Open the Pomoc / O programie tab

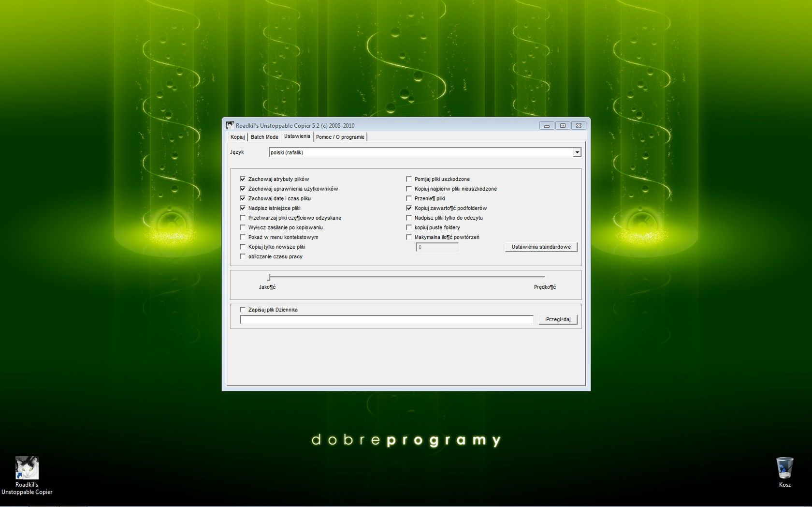pyautogui.click(x=340, y=137)
